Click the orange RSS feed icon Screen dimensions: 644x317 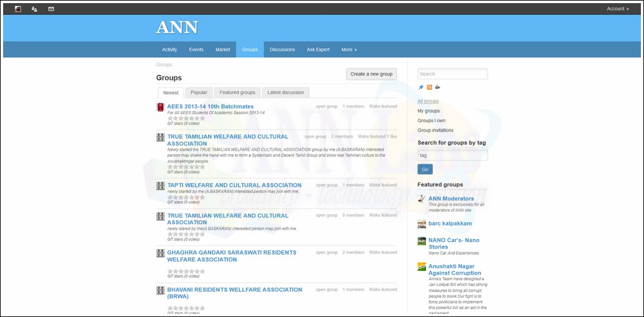[x=429, y=87]
